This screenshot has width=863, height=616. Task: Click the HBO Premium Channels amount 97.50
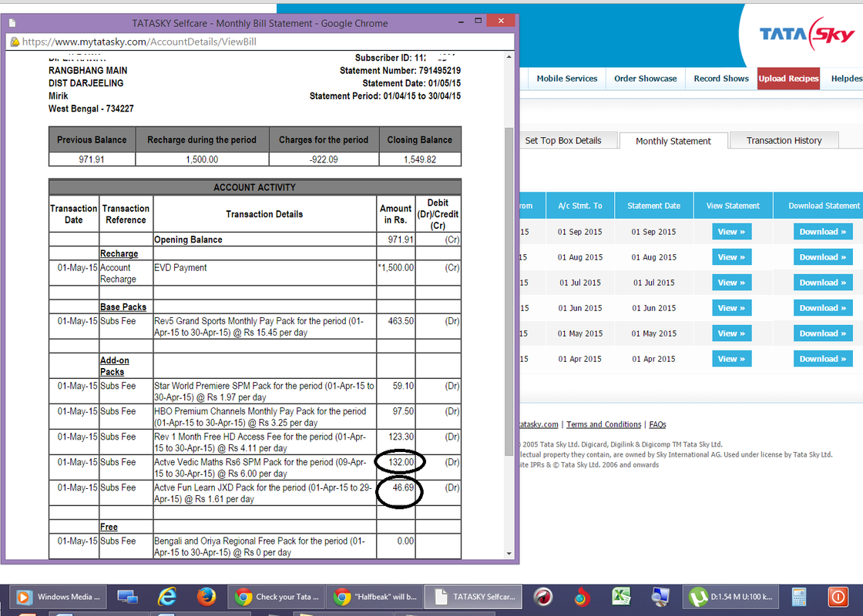404,411
